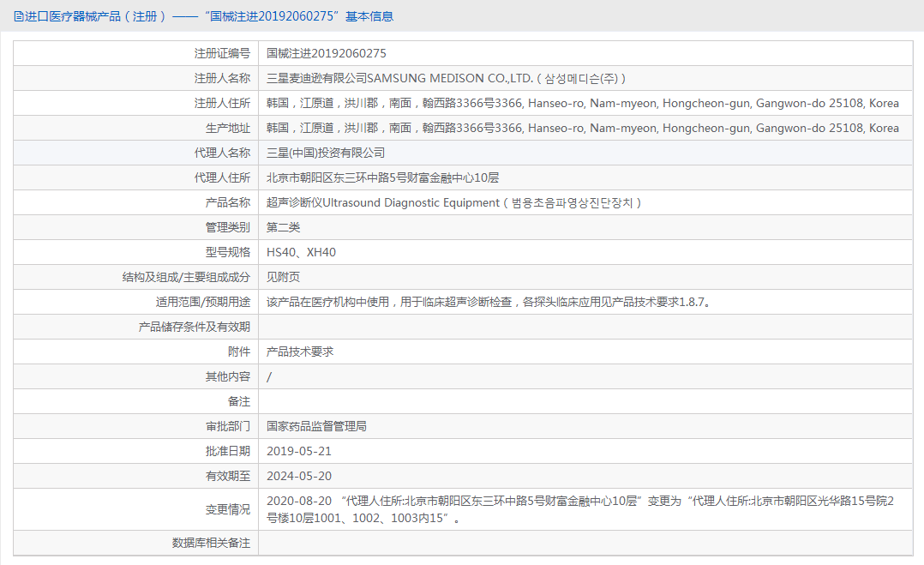
Task: Click the label 管理类别
Action: [x=227, y=227]
